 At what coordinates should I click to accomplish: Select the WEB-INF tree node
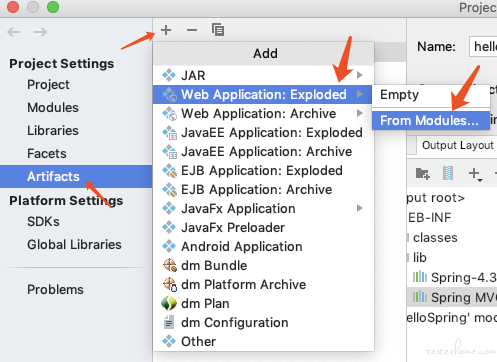pyautogui.click(x=429, y=218)
